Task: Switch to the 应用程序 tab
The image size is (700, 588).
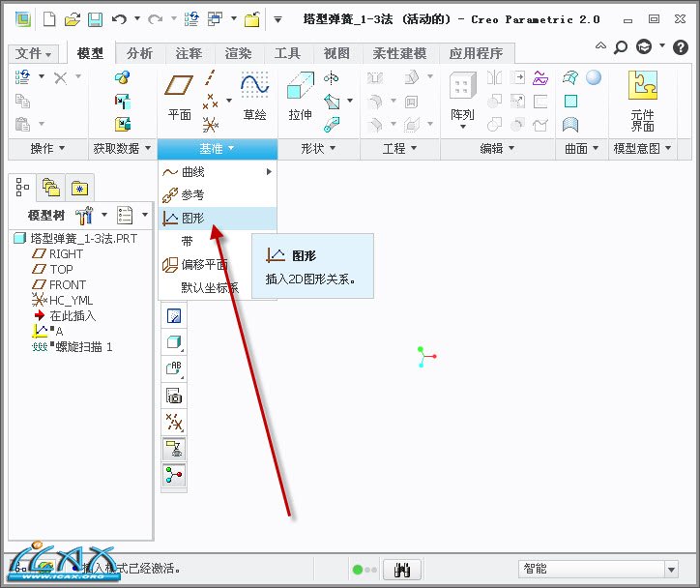Action: (477, 53)
